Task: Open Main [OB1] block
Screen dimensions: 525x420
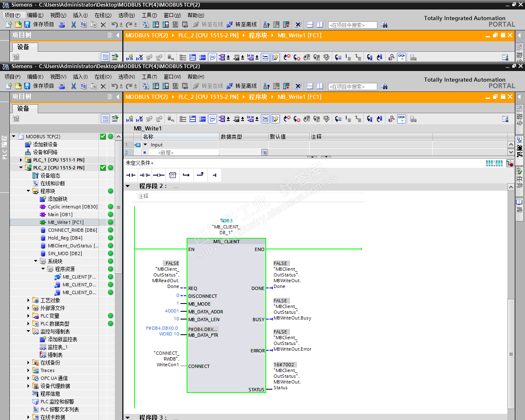Action: (60, 215)
